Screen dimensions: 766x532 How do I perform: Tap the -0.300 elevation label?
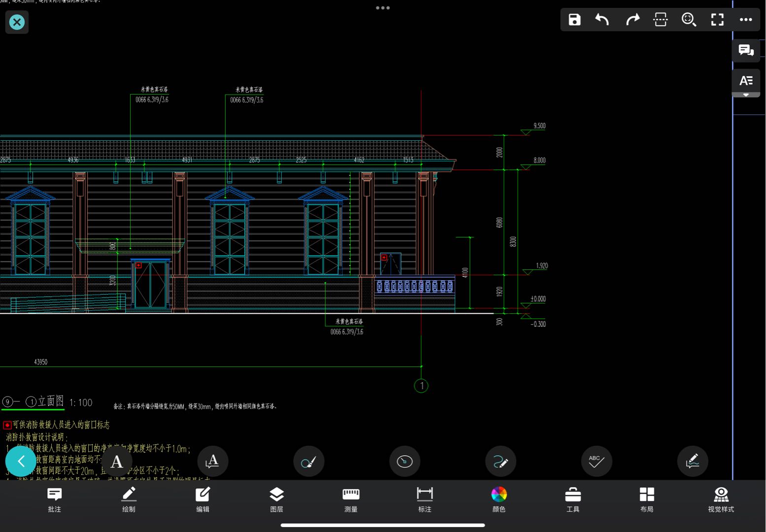(538, 324)
